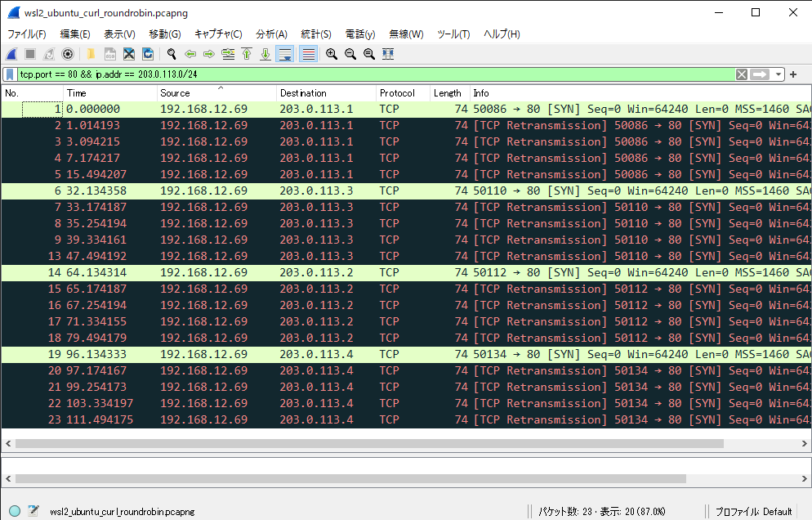Sort by the Protocol column header
The image size is (812, 520).
(404, 93)
